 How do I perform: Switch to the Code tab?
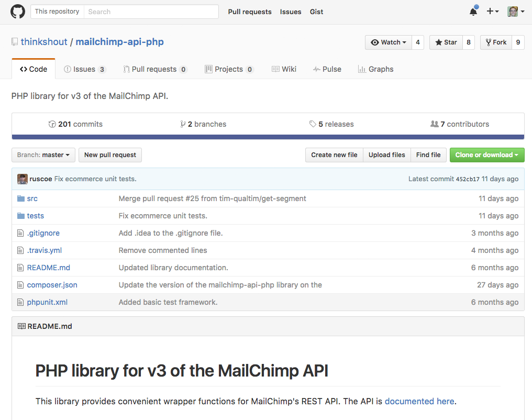point(34,69)
